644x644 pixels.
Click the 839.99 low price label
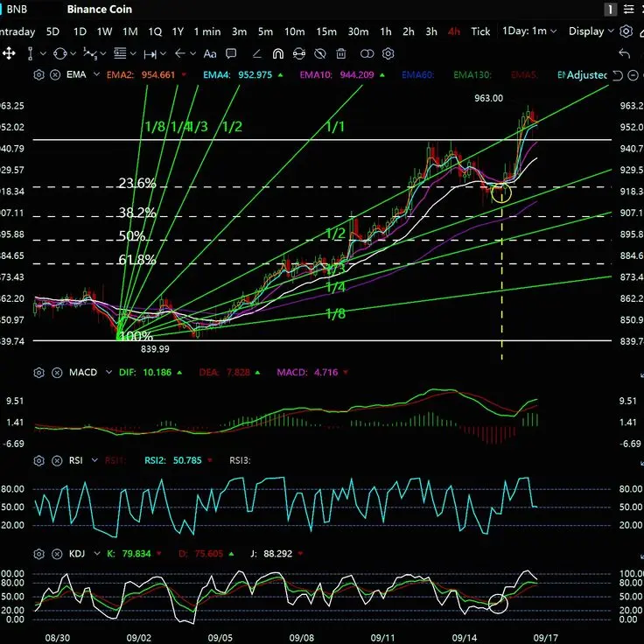click(x=155, y=349)
